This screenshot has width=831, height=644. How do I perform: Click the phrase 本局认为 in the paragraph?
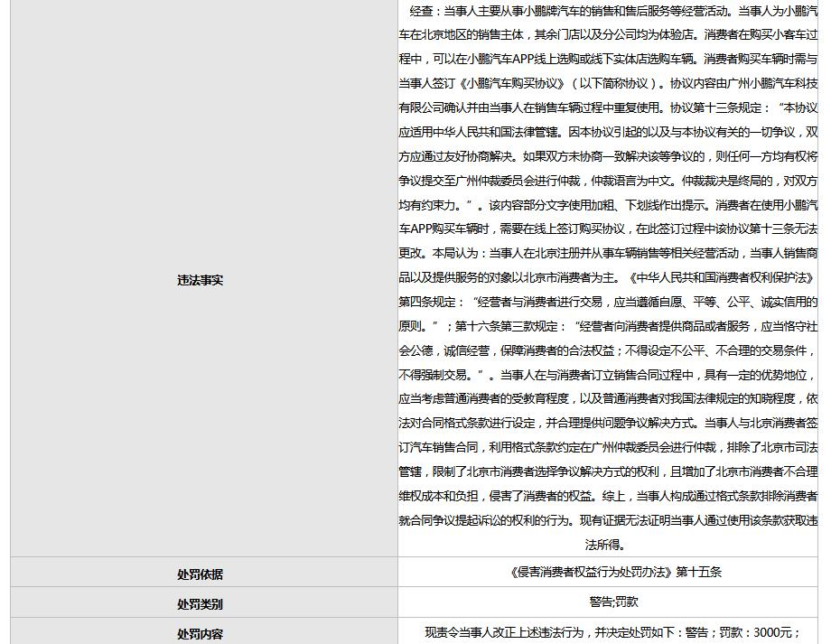pyautogui.click(x=455, y=254)
